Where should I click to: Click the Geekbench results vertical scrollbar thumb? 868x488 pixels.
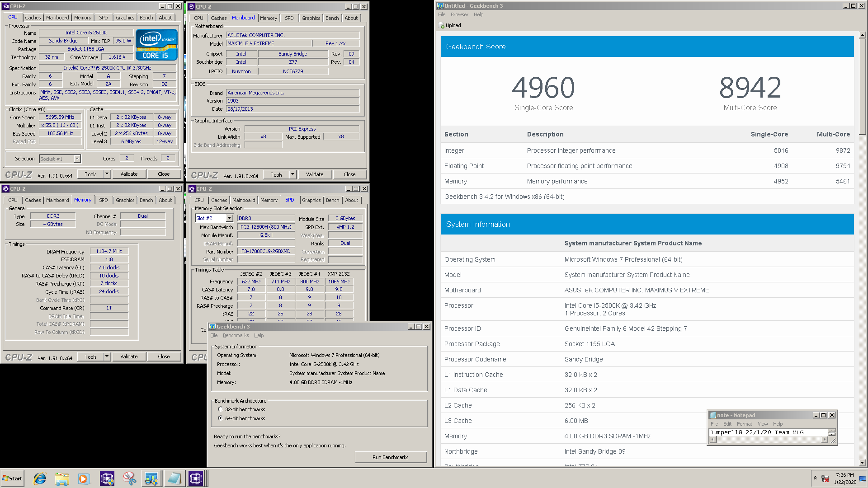click(x=862, y=86)
